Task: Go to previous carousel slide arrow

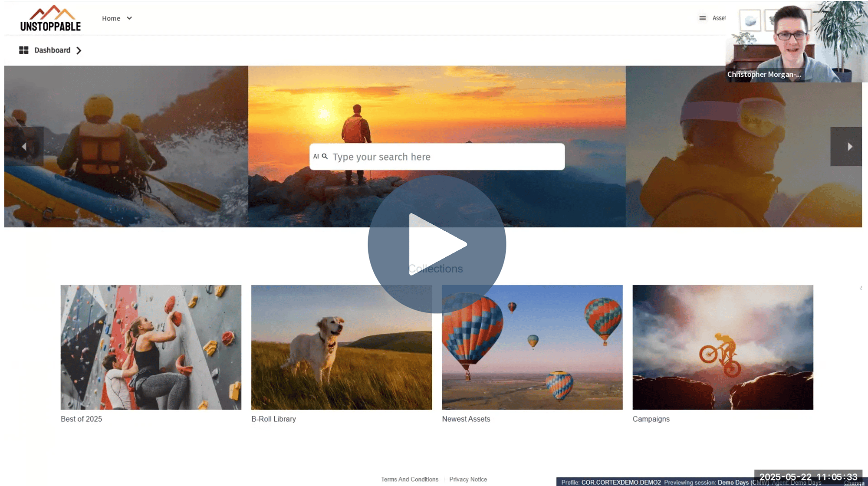Action: [x=24, y=147]
